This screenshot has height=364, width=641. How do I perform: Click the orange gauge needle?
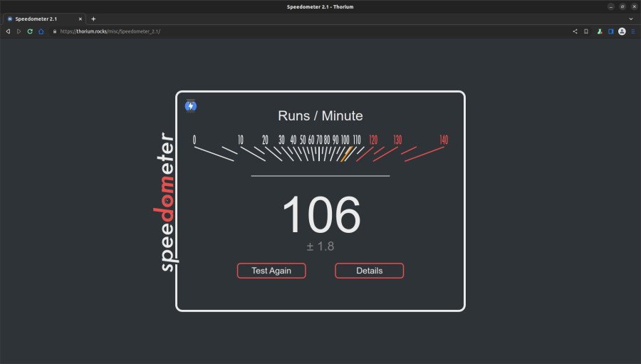click(346, 154)
